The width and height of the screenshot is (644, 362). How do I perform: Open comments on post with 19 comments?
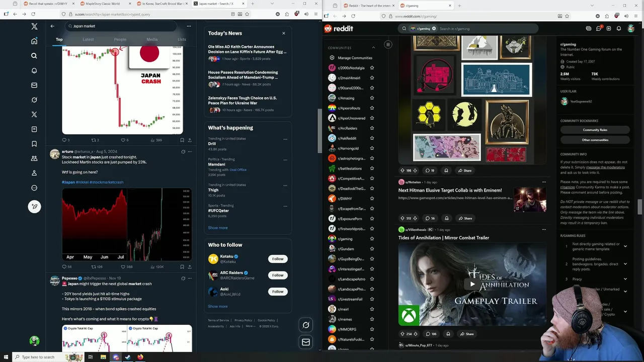[x=429, y=170]
